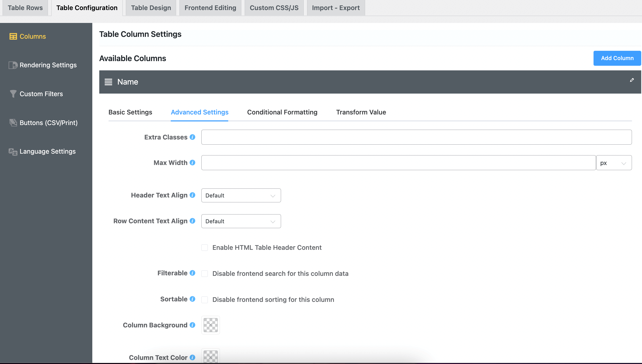The width and height of the screenshot is (642, 364).
Task: Click the Rendering Settings icon
Action: coord(13,65)
